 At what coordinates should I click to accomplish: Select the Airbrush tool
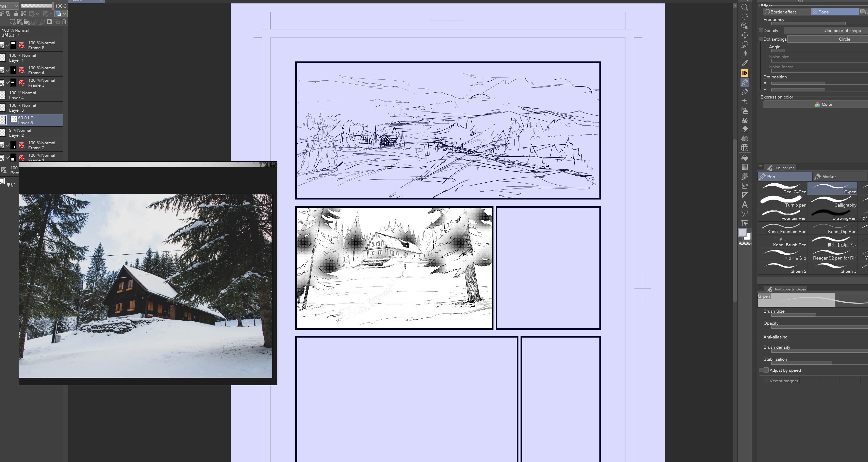pos(745,111)
